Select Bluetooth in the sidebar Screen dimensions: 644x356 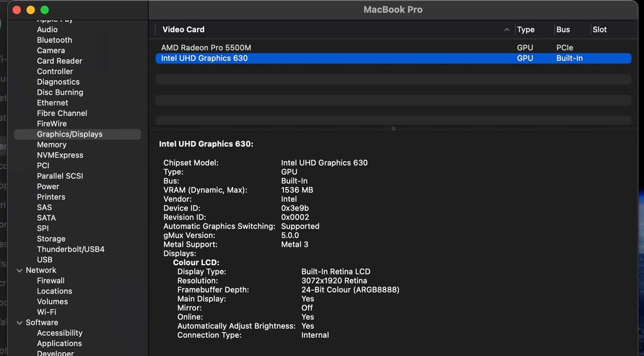54,40
